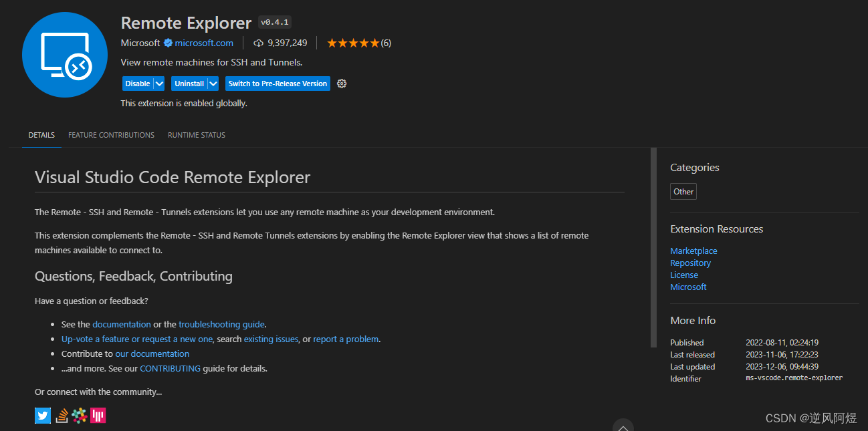
Task: Click the Remote Explorer title text
Action: [x=186, y=23]
